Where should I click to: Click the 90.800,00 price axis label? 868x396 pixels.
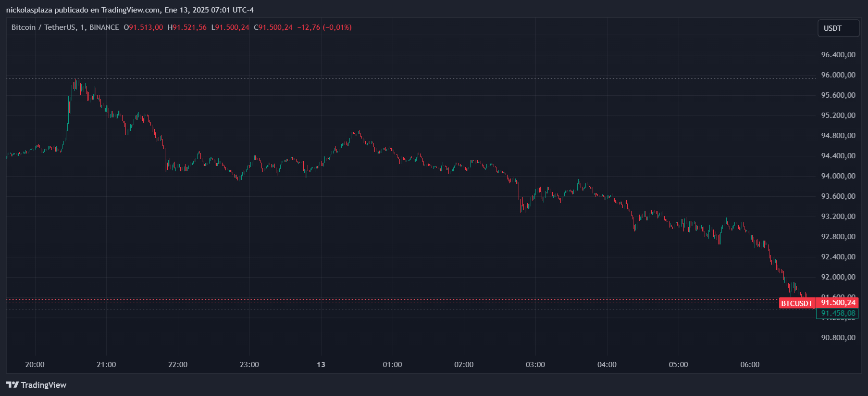[x=838, y=338]
